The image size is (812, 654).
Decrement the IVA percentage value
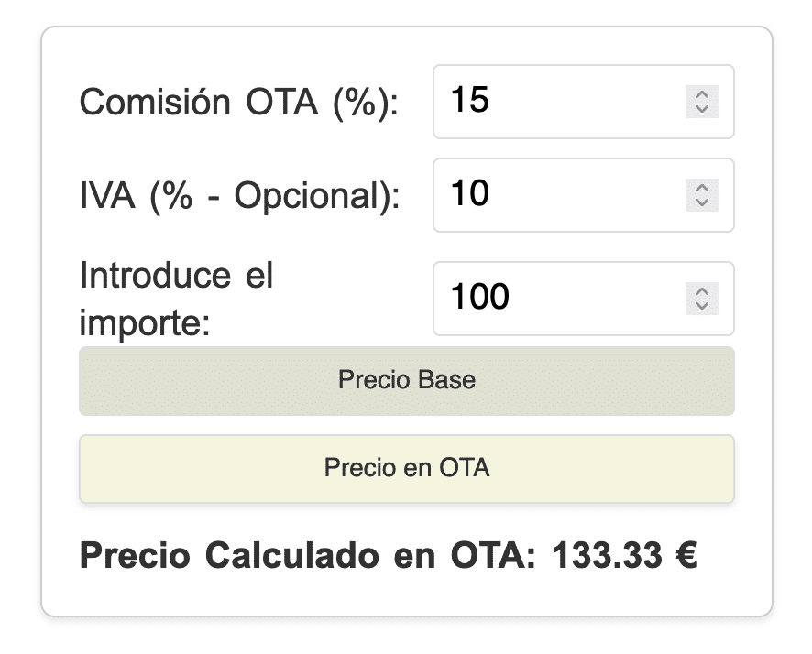(x=703, y=203)
